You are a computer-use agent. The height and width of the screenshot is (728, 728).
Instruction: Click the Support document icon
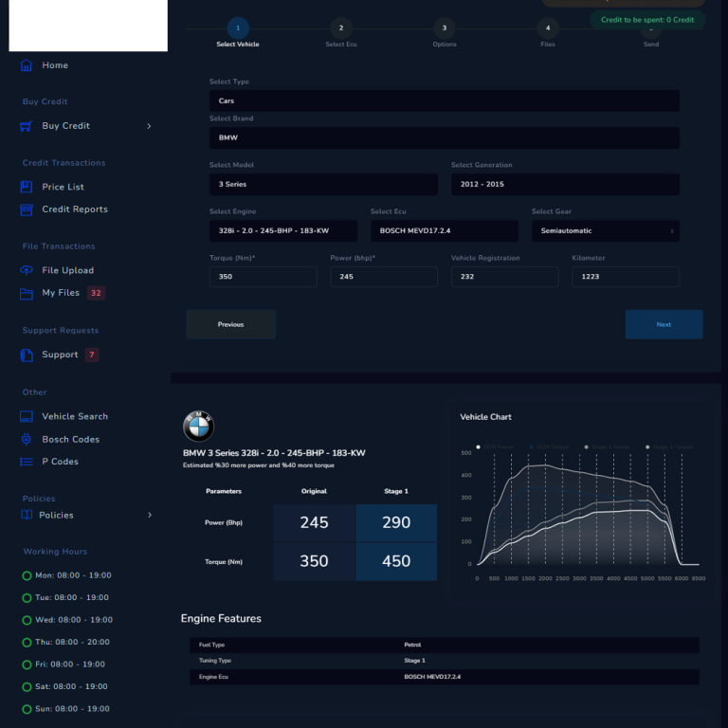[x=27, y=355]
